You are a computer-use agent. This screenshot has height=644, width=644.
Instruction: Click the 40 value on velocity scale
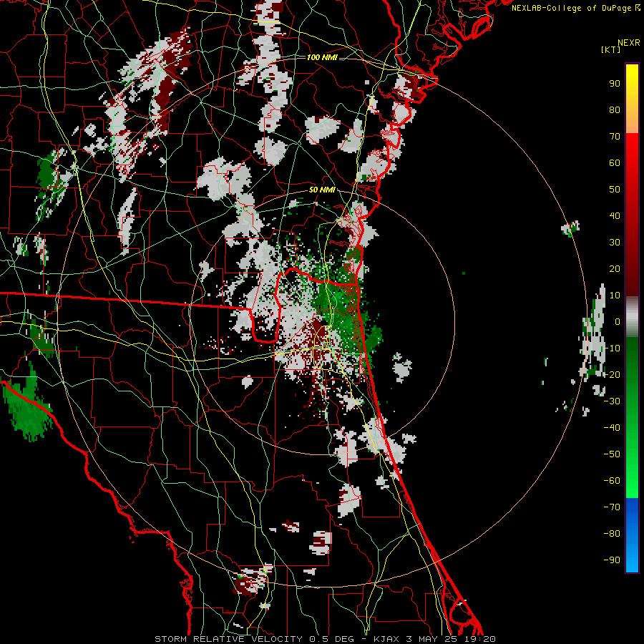615,216
